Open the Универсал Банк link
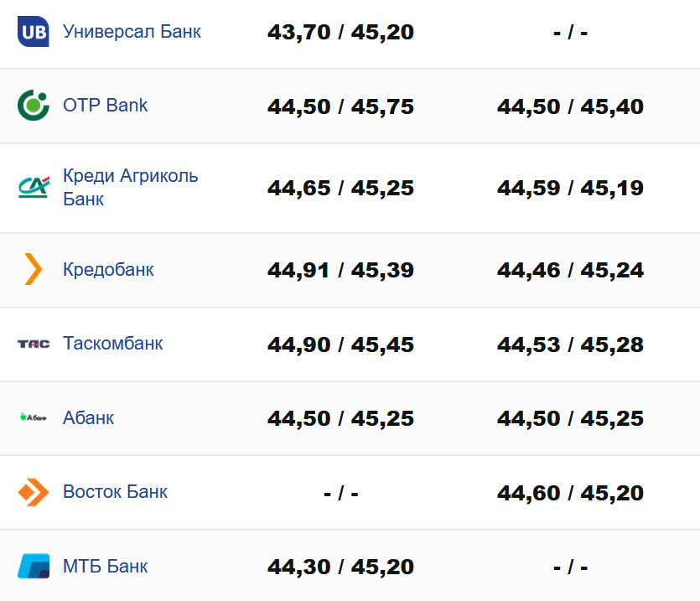The height and width of the screenshot is (601, 700). 132,32
